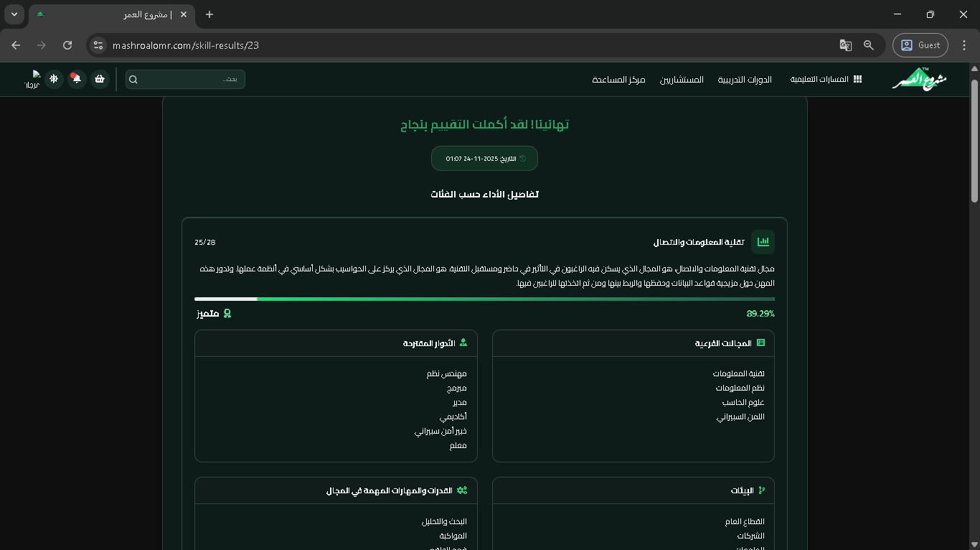This screenshot has height=550, width=980.
Task: Open الدورات التدريبية nav item
Action: (745, 79)
